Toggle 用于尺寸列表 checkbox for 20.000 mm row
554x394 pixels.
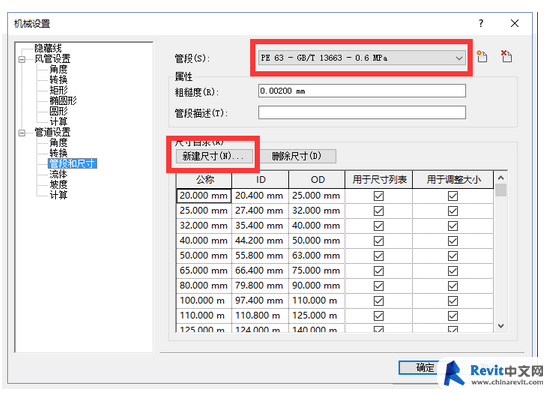(x=379, y=196)
